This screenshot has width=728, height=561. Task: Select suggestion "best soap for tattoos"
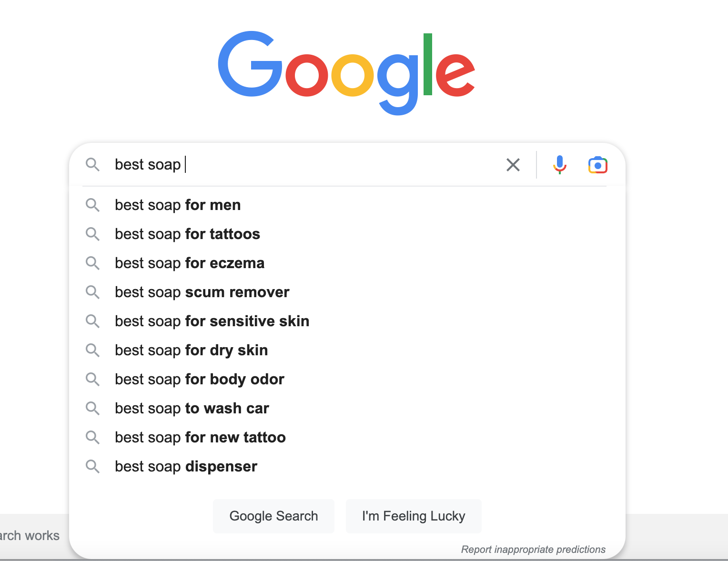[x=187, y=234]
